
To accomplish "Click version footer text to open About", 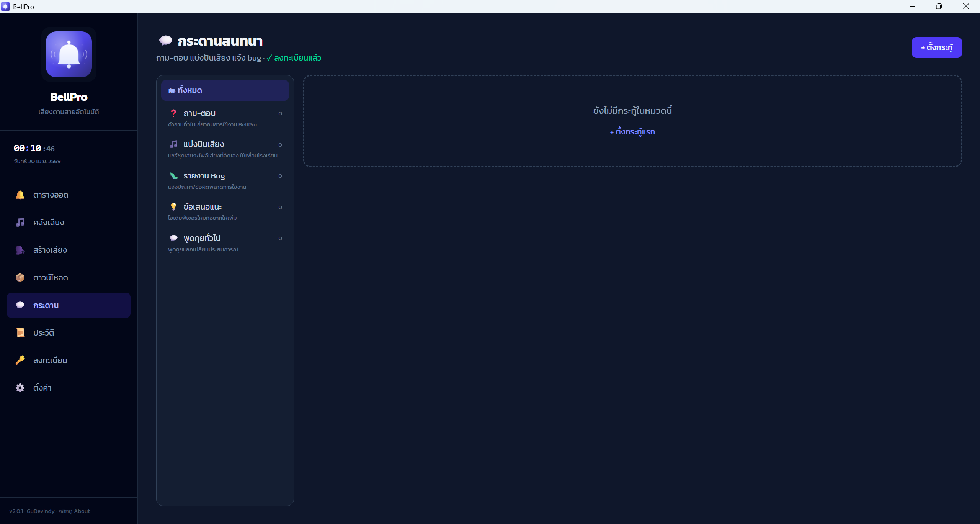I will (x=50, y=511).
